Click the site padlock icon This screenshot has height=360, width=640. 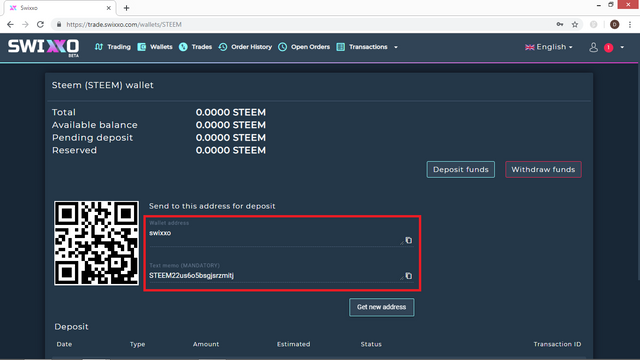point(59,24)
